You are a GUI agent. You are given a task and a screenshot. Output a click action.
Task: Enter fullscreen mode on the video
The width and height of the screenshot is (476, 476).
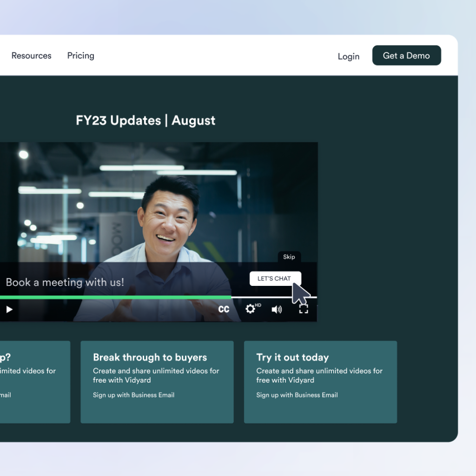point(304,309)
